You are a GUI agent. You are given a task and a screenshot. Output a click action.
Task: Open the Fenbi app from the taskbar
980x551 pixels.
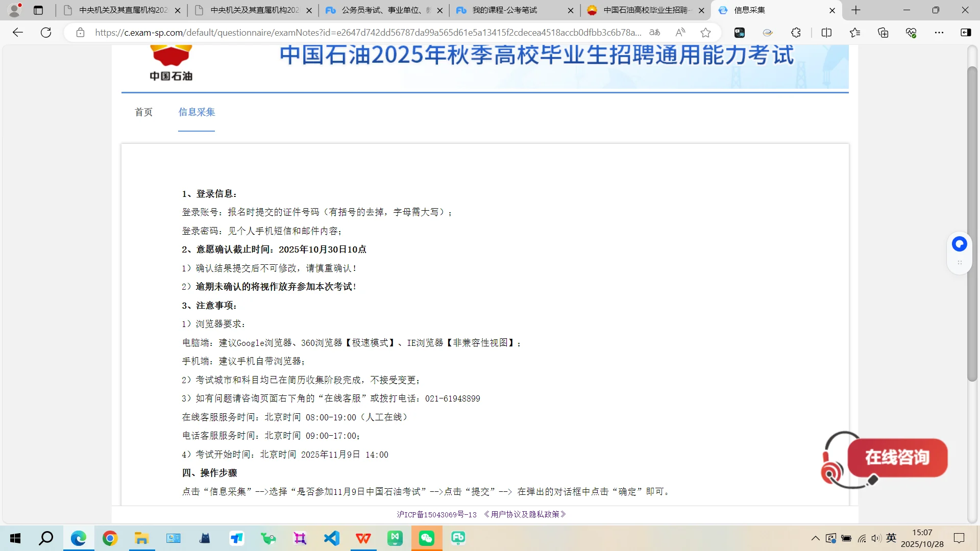(x=458, y=538)
